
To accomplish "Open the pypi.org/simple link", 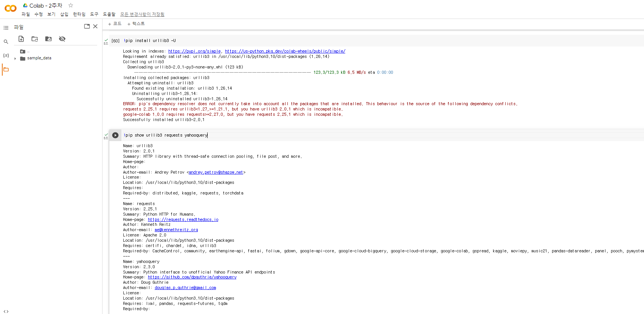I will click(x=194, y=51).
